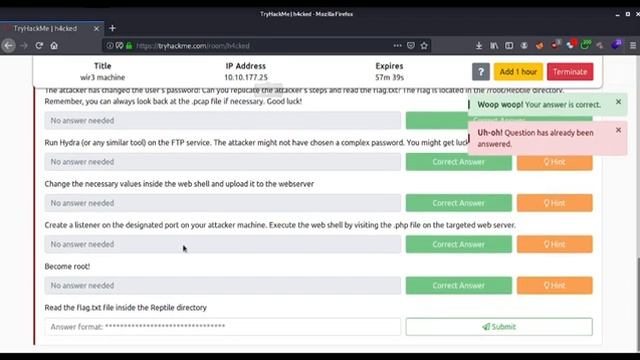Open the Firefox hamburger menu

633,46
